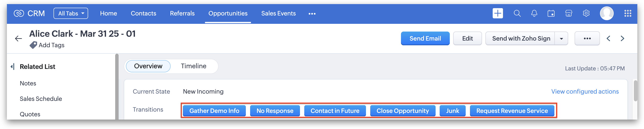Open the apps grid launcher icon
The width and height of the screenshot is (644, 129).
point(627,14)
